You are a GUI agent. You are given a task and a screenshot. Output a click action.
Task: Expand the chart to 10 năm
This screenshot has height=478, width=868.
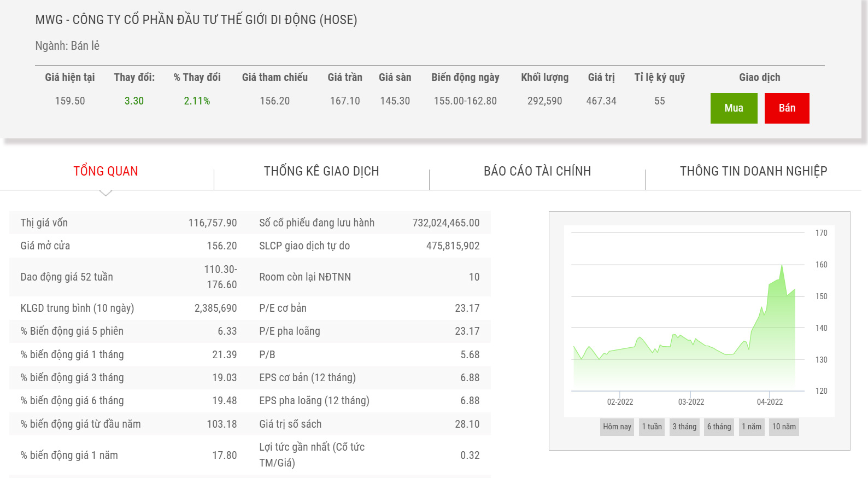click(784, 427)
